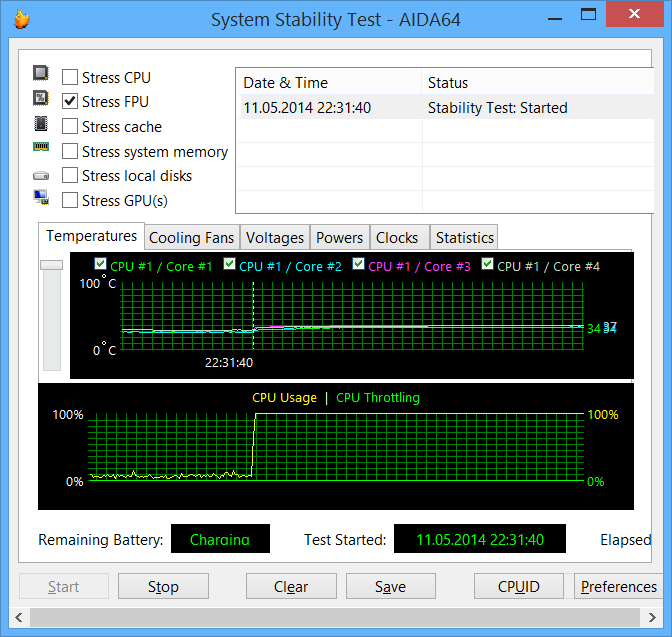Click the right scroll arrow at bottom
Viewport: 672px width, 637px height.
point(652,617)
